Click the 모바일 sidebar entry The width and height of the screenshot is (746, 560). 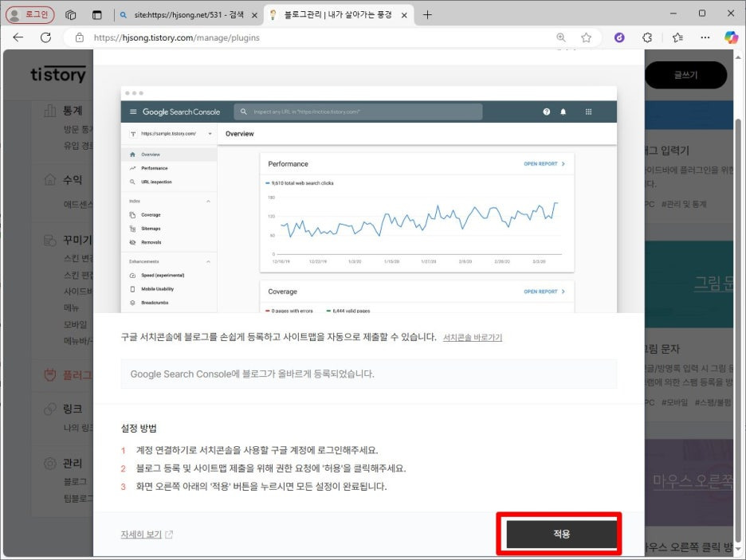tap(75, 324)
